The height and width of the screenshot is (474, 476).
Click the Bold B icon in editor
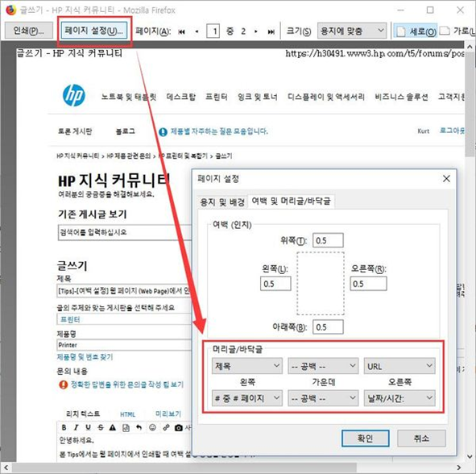[x=64, y=427]
